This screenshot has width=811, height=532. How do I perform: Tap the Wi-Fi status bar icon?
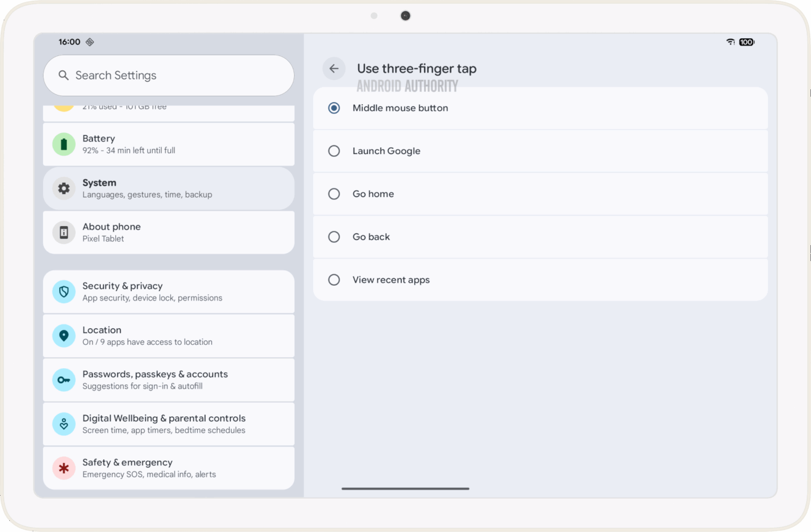tap(730, 42)
